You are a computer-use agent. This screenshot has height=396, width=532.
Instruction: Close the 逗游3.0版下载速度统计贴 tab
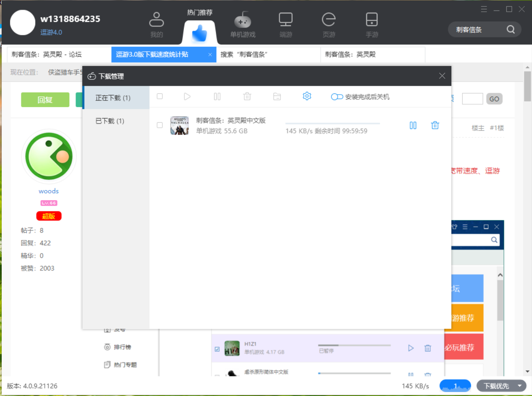(x=210, y=55)
